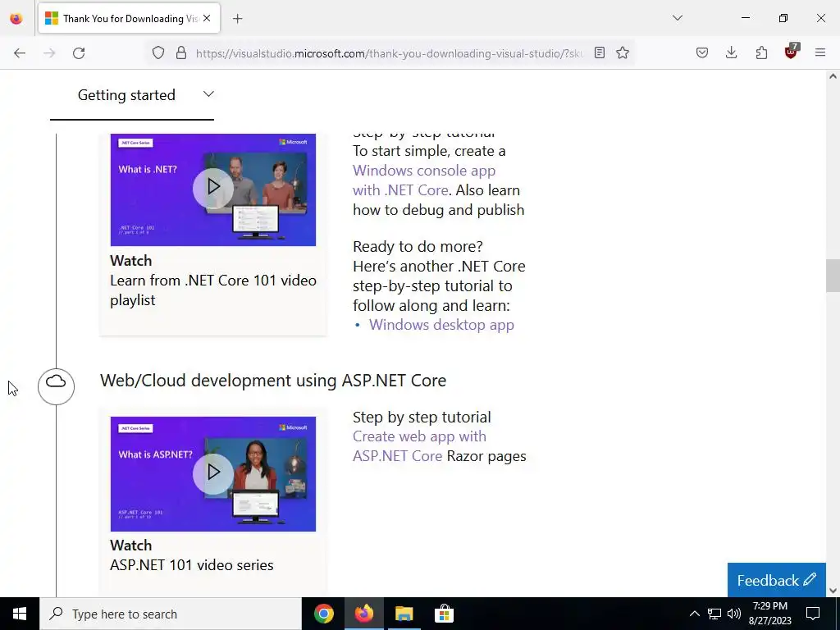
Task: Expand the list all tabs chevron
Action: (677, 18)
